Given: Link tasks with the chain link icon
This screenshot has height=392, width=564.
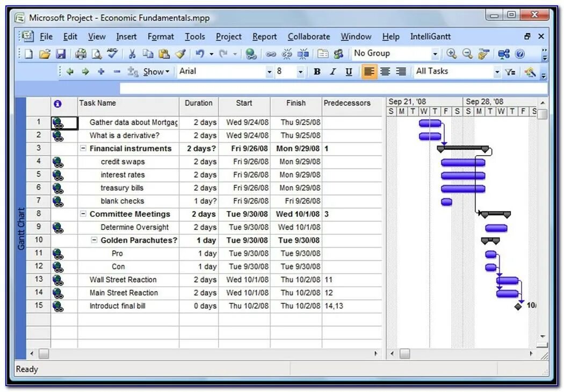Looking at the screenshot, I should (271, 54).
